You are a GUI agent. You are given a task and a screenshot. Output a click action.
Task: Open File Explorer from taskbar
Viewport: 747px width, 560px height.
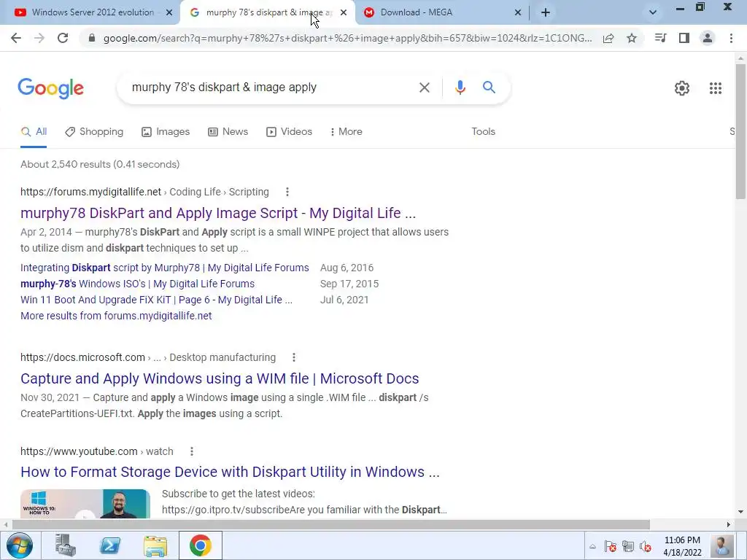pos(155,546)
